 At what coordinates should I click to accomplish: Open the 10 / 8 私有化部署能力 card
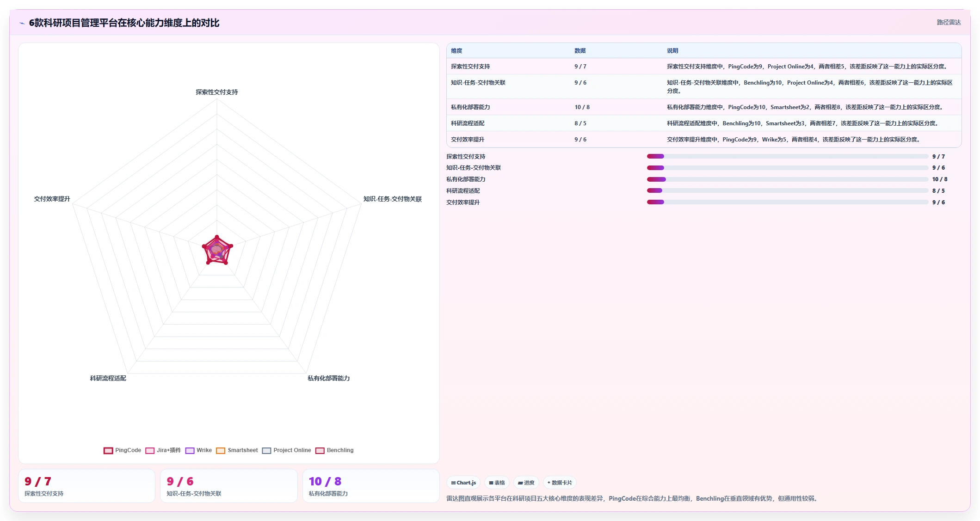(x=371, y=486)
